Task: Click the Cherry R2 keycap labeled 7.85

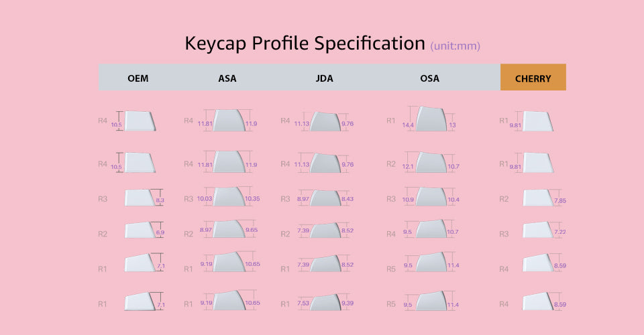Action: [539, 198]
